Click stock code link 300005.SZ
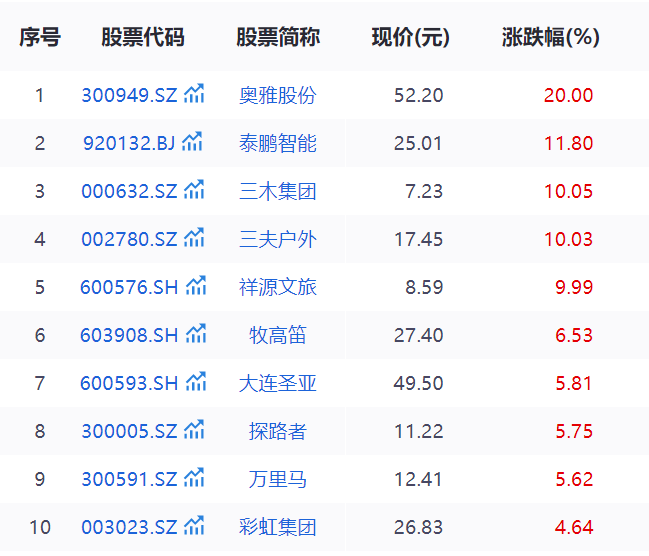Image resolution: width=649 pixels, height=556 pixels. [x=129, y=432]
